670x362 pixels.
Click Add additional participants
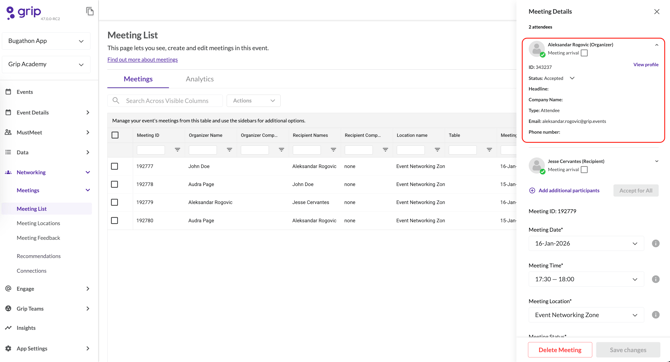pos(569,191)
